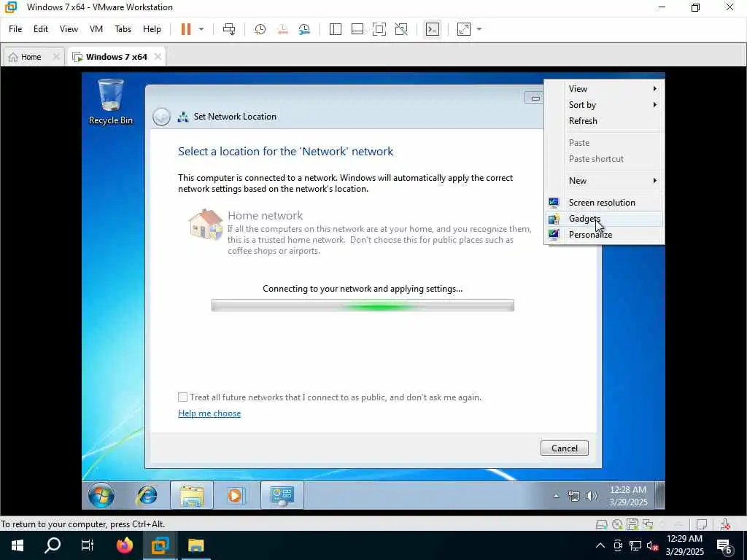The image size is (747, 560).
Task: Open the console view icon
Action: [432, 29]
